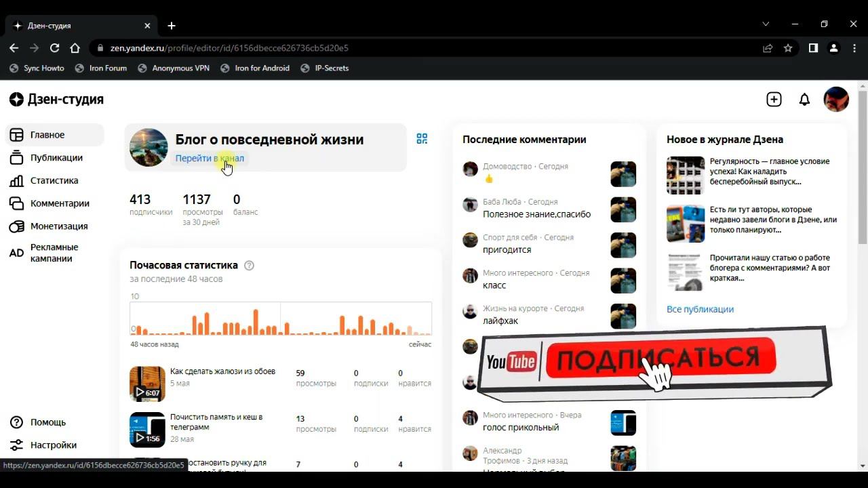Open the Как сделать жалюзи из обоев video thumbnail

click(147, 384)
